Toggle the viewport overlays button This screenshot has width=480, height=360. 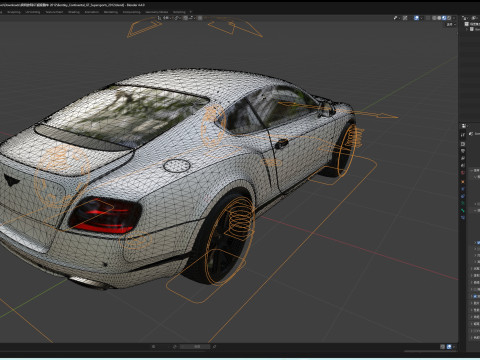click(416, 18)
